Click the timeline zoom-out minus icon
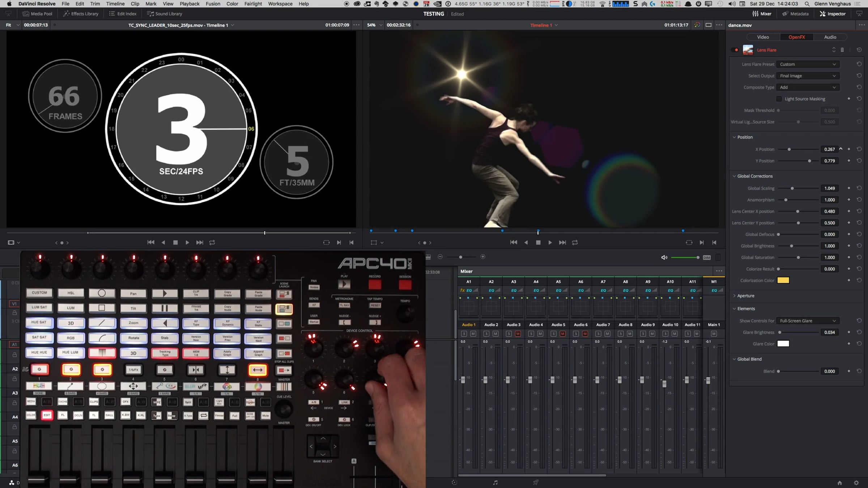The image size is (868, 488). coord(440,257)
